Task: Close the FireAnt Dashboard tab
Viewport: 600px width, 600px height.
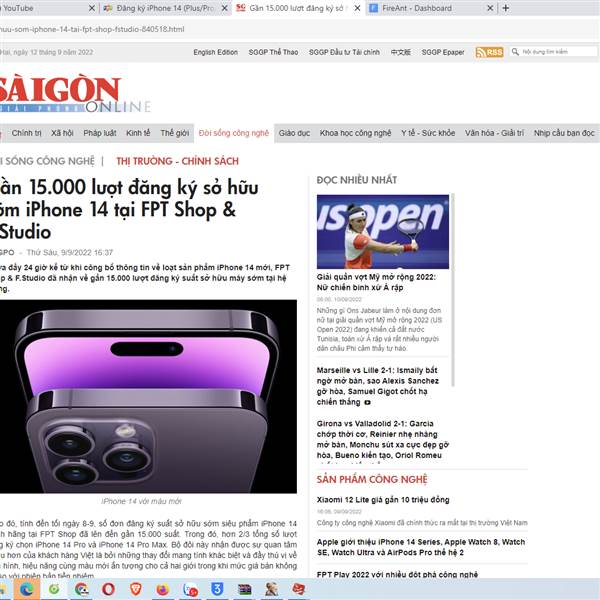Action: point(490,8)
